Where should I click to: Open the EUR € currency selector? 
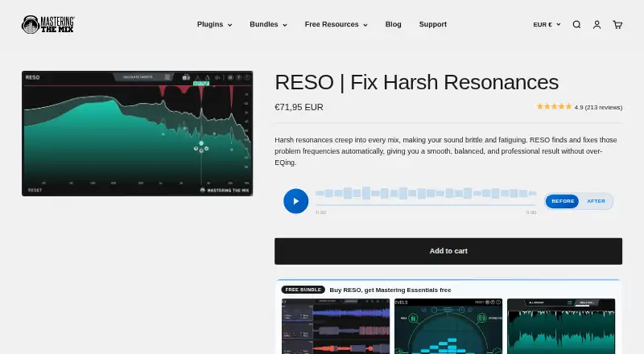pos(547,25)
